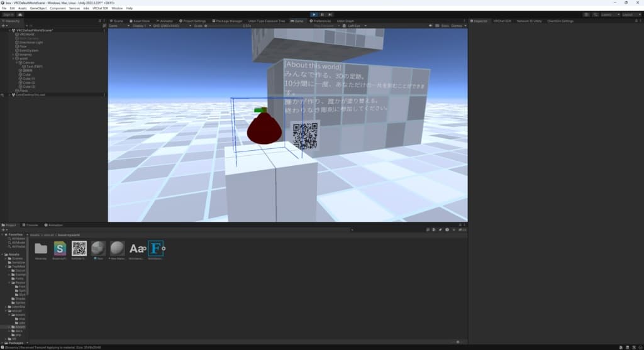The width and height of the screenshot is (644, 350).
Task: Select the rainbow S shader asset icon
Action: click(60, 248)
